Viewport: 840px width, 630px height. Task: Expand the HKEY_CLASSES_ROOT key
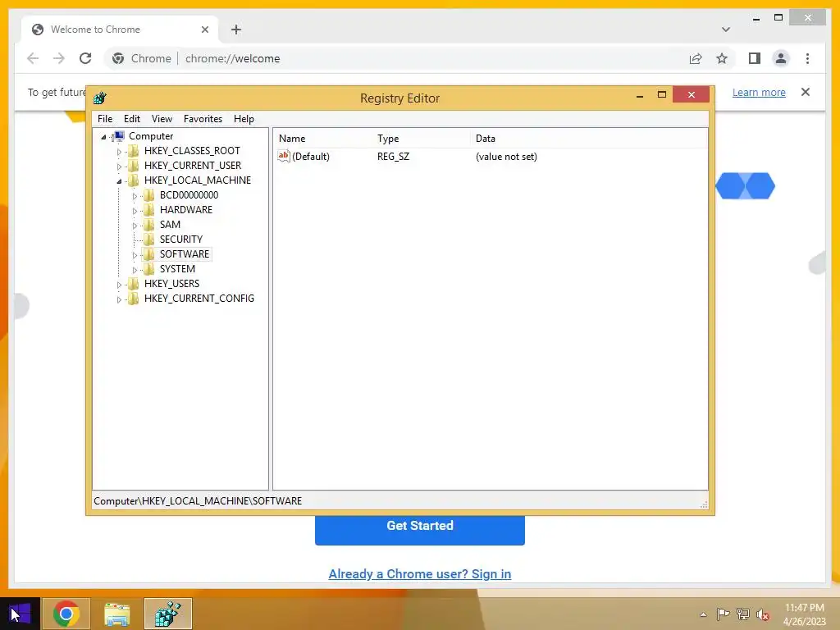pos(119,152)
